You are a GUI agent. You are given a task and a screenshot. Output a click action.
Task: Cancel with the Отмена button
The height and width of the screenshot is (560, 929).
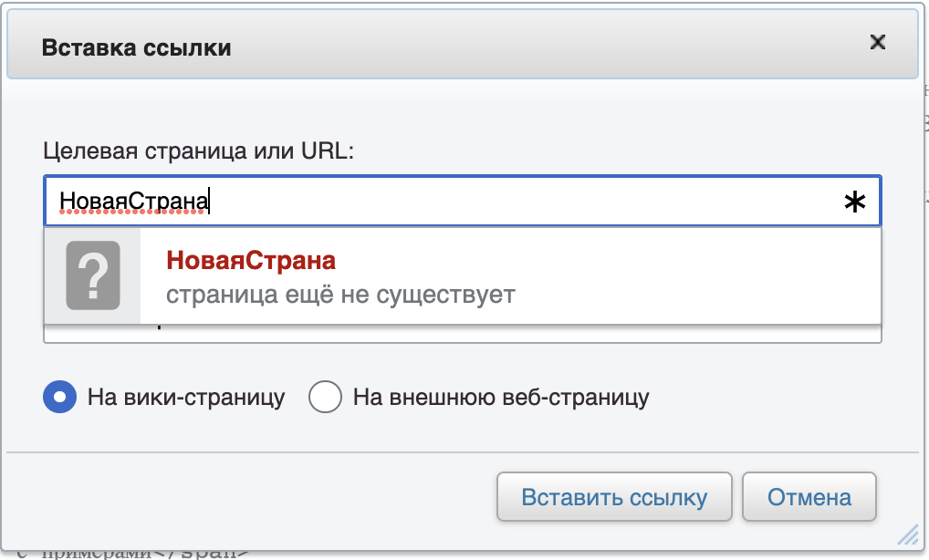809,498
